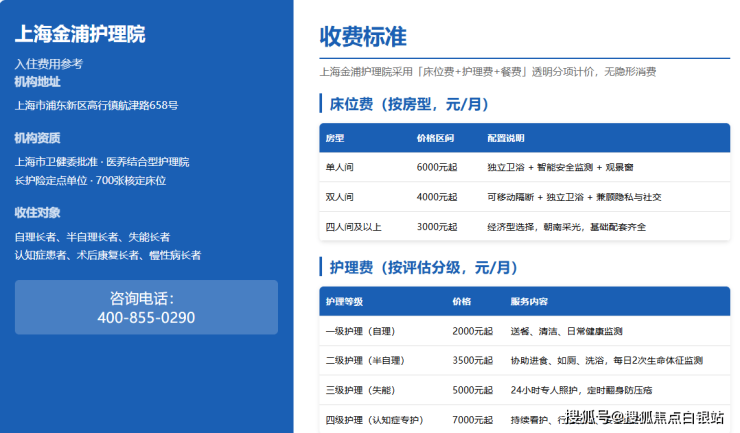Click the 咨询电话 400-855-0290 box
740x433 pixels.
pyautogui.click(x=146, y=307)
